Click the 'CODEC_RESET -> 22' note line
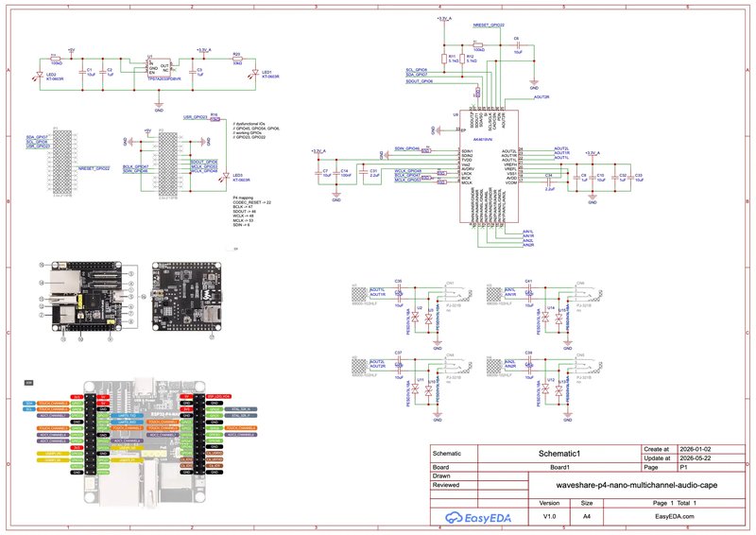 [x=251, y=202]
